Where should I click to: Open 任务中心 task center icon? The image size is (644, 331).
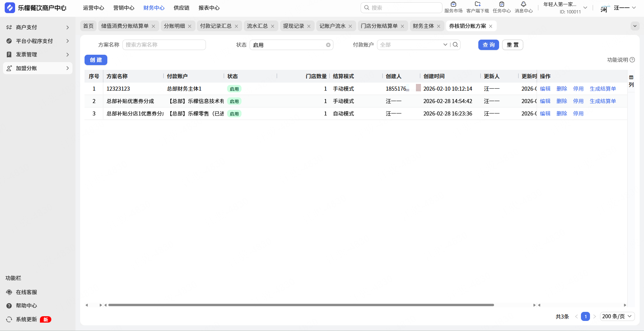(502, 4)
